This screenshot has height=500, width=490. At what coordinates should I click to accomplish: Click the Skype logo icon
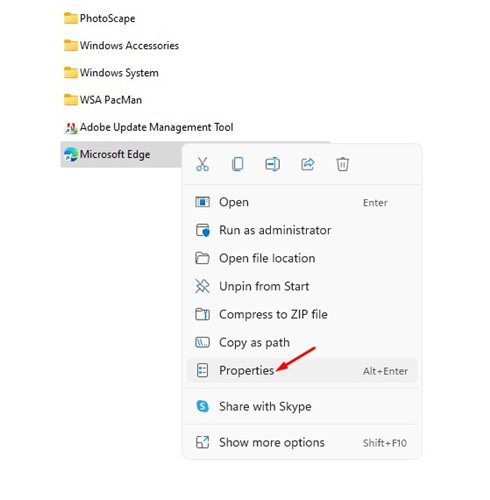[203, 406]
